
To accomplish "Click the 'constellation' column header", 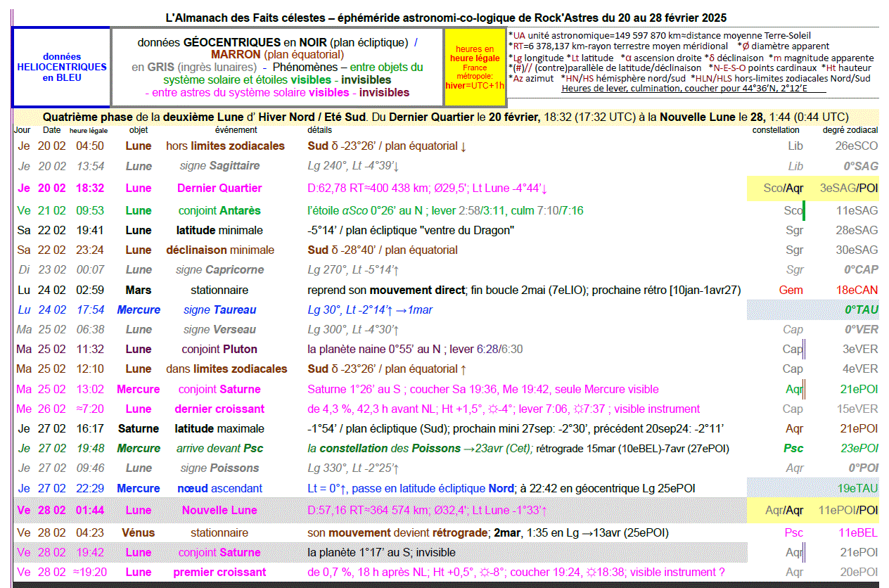I will coord(776,130).
